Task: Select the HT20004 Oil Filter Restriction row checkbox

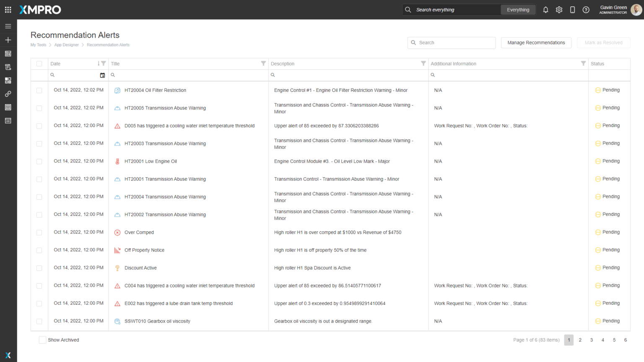Action: [39, 90]
